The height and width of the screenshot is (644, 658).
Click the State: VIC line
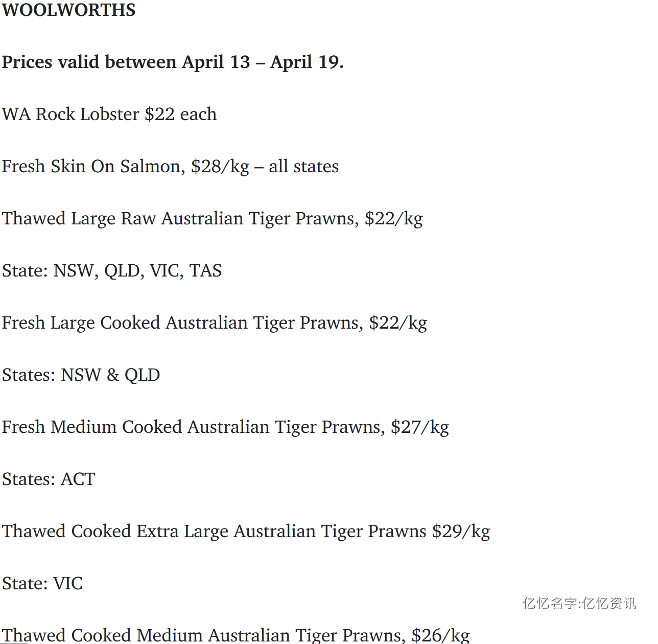click(42, 583)
